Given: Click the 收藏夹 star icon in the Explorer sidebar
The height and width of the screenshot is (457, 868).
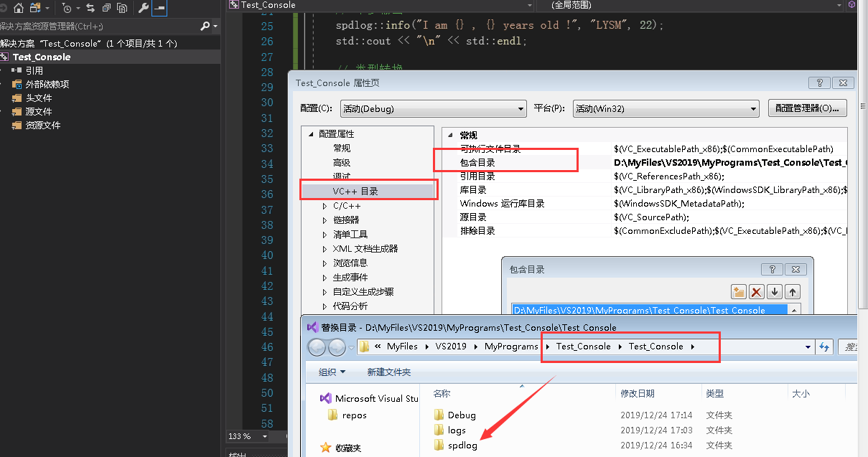Looking at the screenshot, I should [325, 448].
